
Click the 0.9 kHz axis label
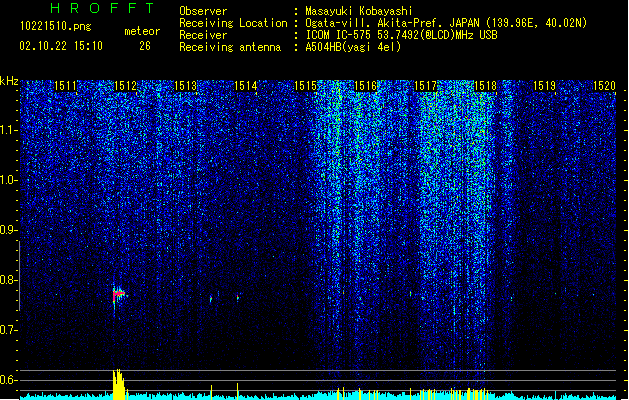8,230
